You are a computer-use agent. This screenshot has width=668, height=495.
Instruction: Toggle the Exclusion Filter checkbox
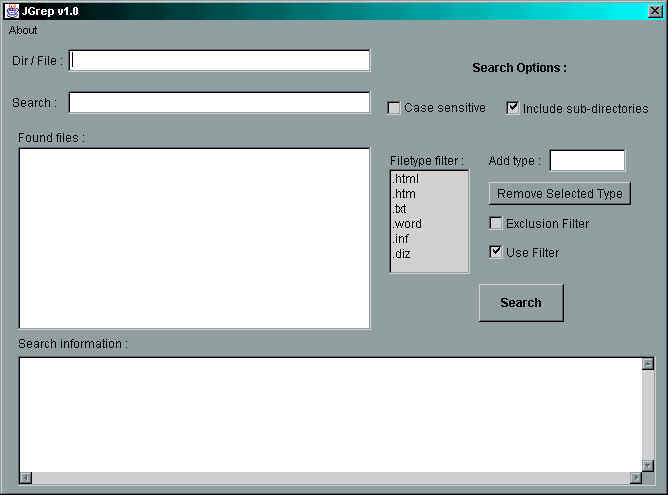496,224
